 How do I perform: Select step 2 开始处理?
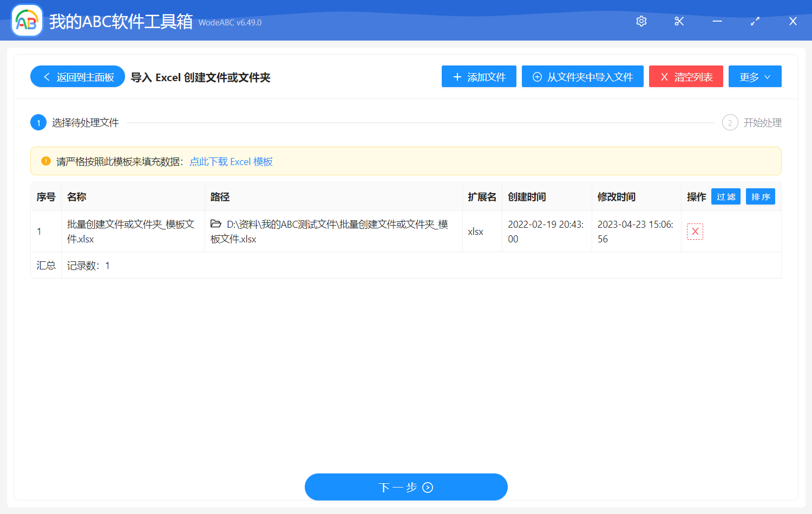click(x=730, y=122)
